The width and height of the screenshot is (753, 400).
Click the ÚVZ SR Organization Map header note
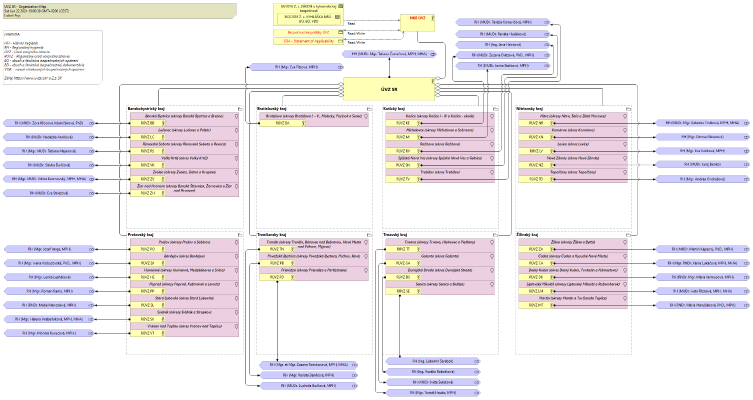coord(120,11)
